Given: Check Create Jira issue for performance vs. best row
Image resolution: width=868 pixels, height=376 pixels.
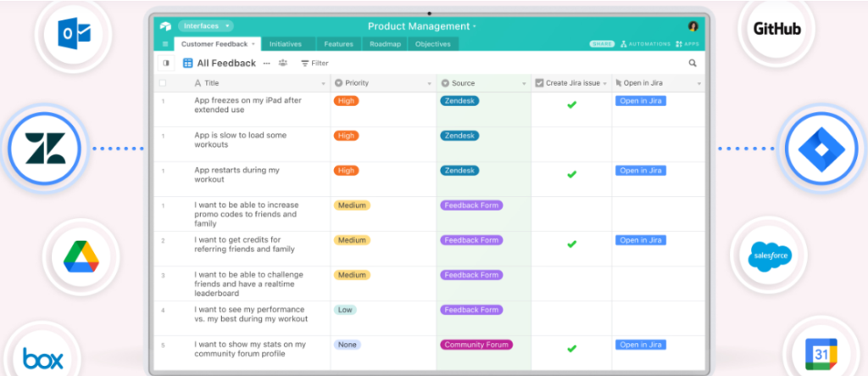Looking at the screenshot, I should point(572,318).
